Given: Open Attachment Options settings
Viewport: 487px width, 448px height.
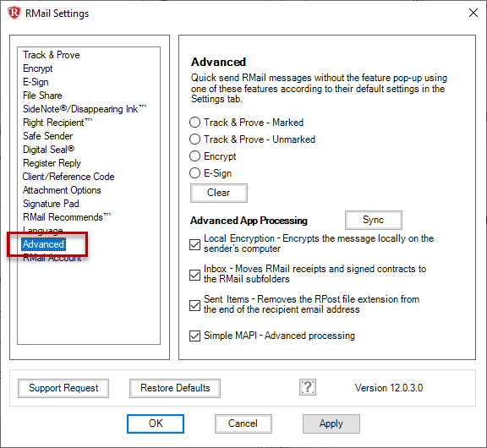Looking at the screenshot, I should click(62, 190).
